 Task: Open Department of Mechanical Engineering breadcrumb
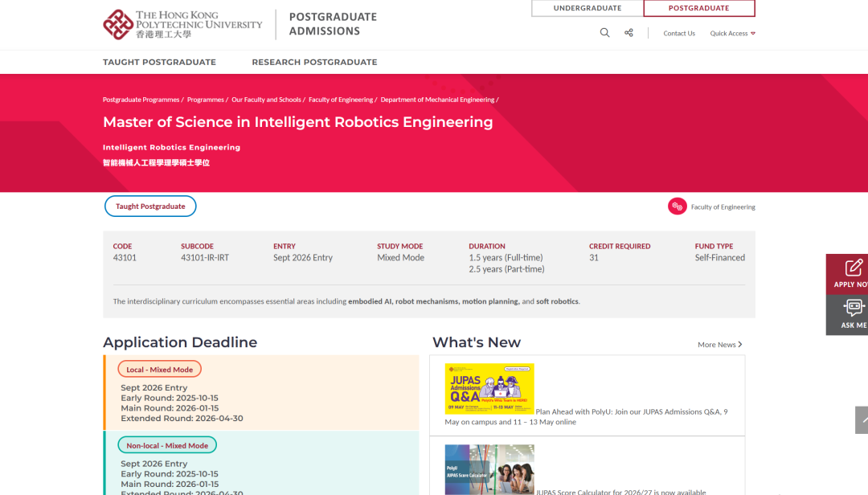[x=437, y=100]
